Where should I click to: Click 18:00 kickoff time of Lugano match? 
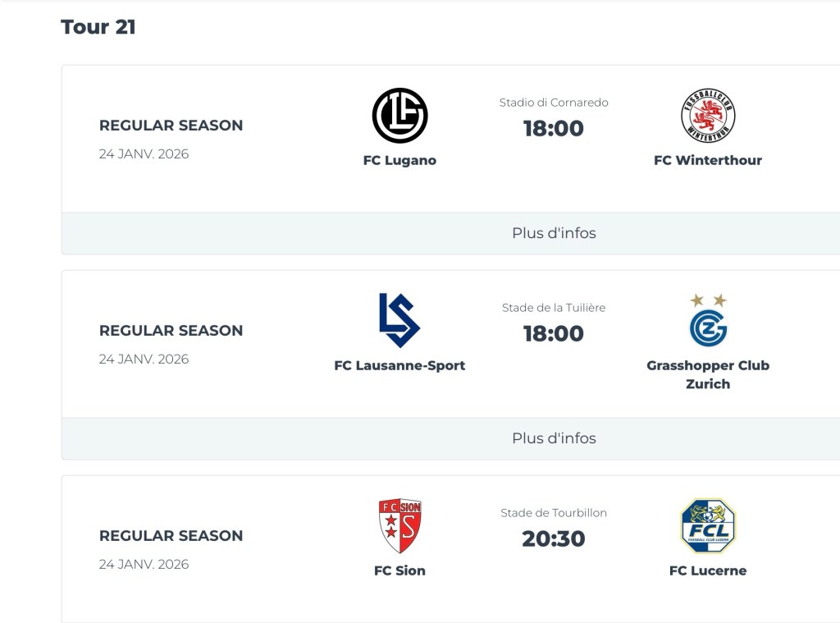coord(554,129)
